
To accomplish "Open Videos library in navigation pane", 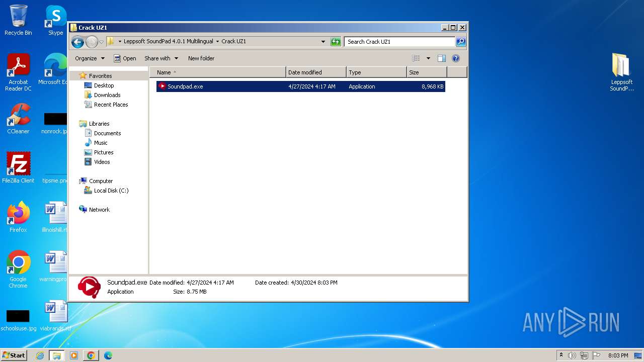I will click(102, 162).
